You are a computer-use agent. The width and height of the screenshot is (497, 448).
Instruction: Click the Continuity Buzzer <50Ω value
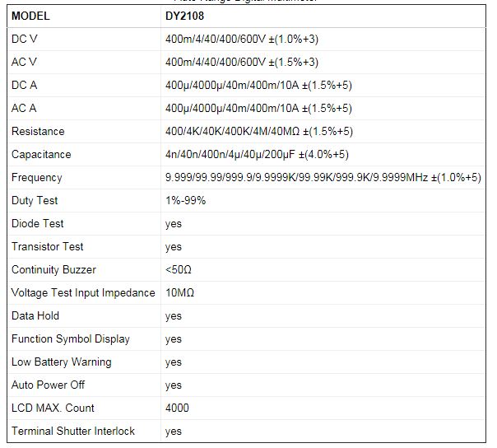click(x=179, y=269)
